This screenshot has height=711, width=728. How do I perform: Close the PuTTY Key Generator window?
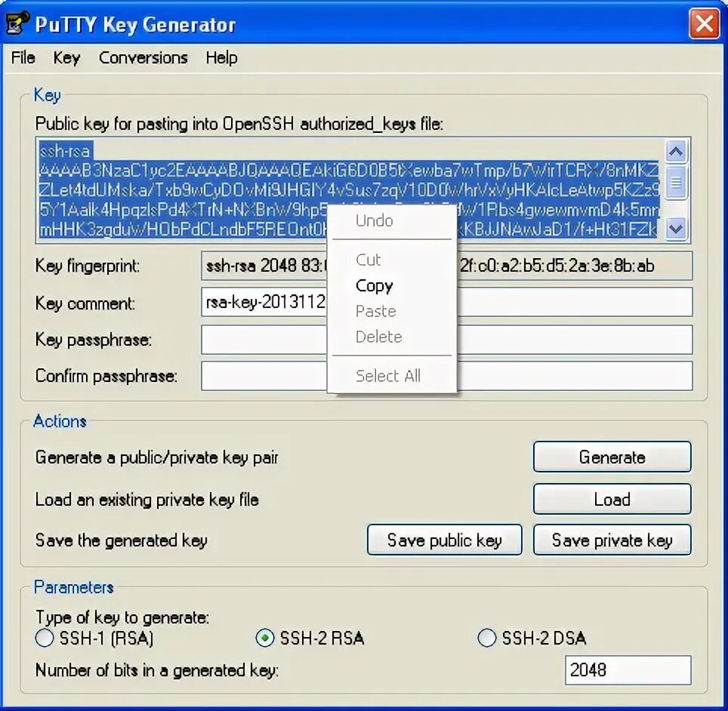[x=704, y=23]
